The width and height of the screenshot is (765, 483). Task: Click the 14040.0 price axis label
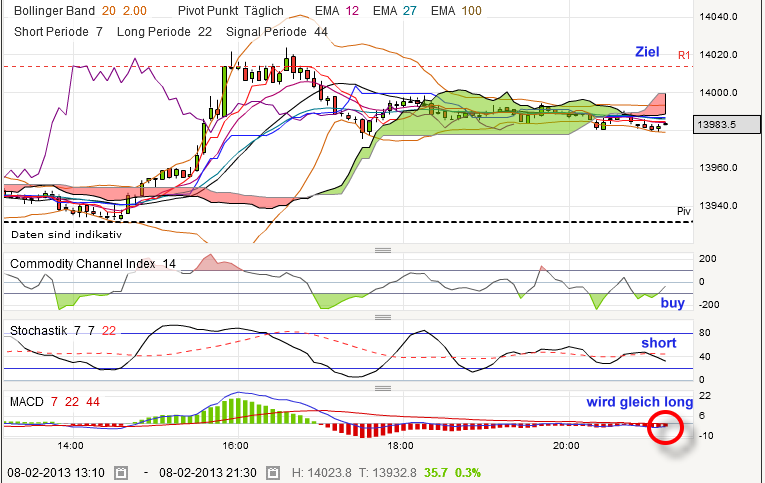pyautogui.click(x=718, y=17)
